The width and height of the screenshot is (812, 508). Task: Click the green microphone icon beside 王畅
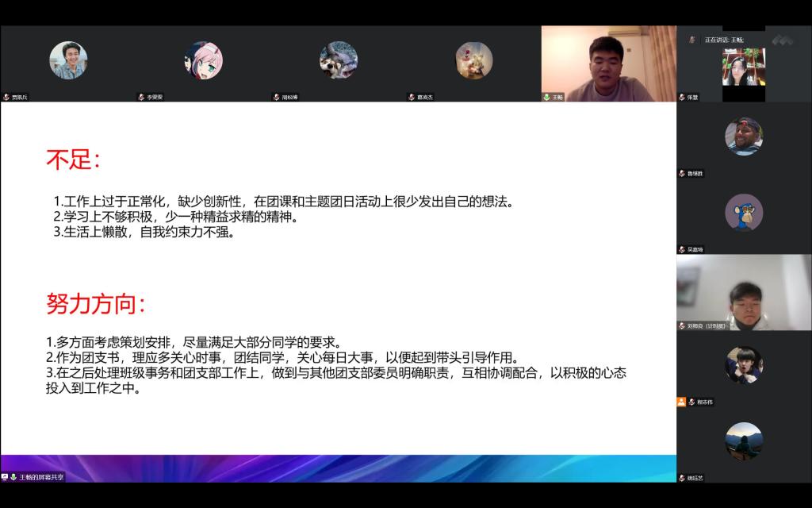pos(546,98)
